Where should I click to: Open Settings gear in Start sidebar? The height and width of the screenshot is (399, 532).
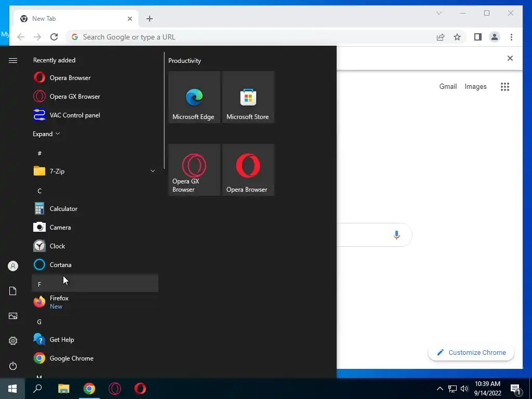tap(13, 341)
